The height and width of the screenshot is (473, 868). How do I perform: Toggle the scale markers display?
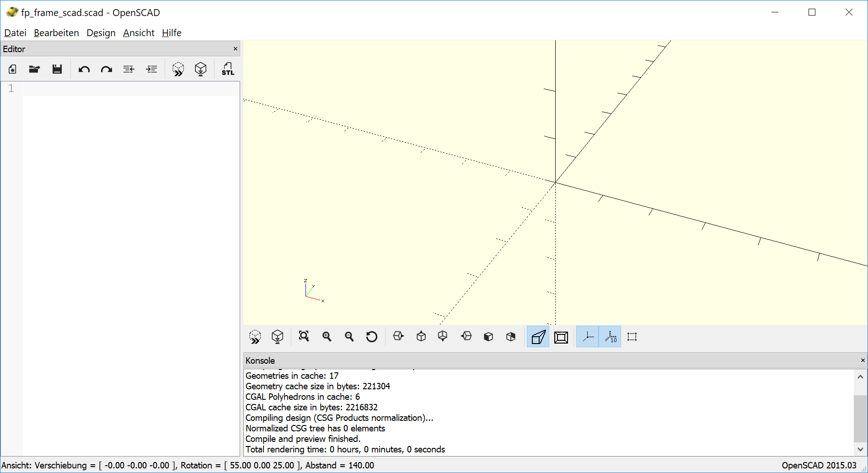click(610, 336)
